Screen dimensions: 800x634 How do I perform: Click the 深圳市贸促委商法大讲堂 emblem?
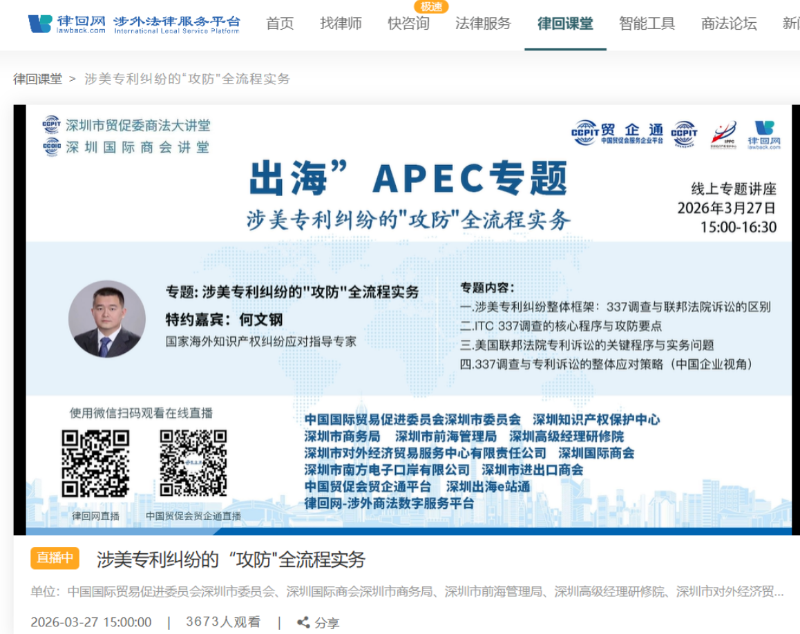51,125
